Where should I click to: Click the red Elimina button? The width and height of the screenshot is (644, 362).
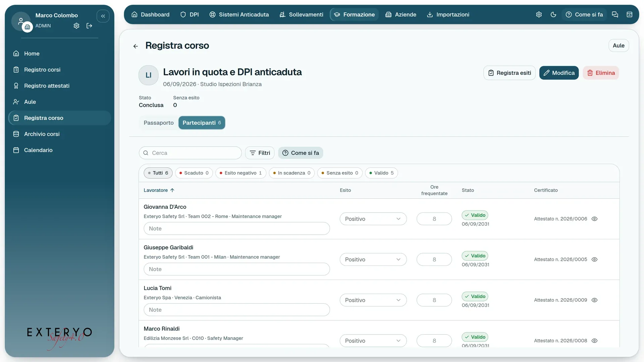tap(601, 73)
